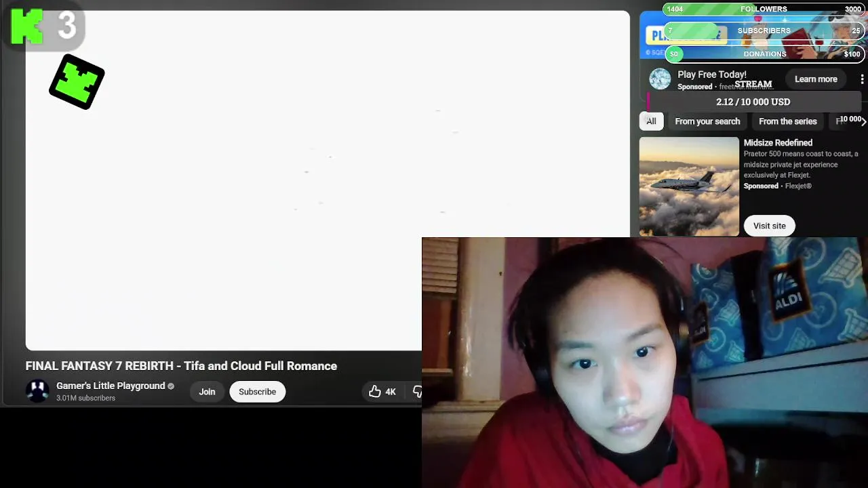Open the sponsored ad three-dot menu
The width and height of the screenshot is (868, 488).
tap(862, 79)
